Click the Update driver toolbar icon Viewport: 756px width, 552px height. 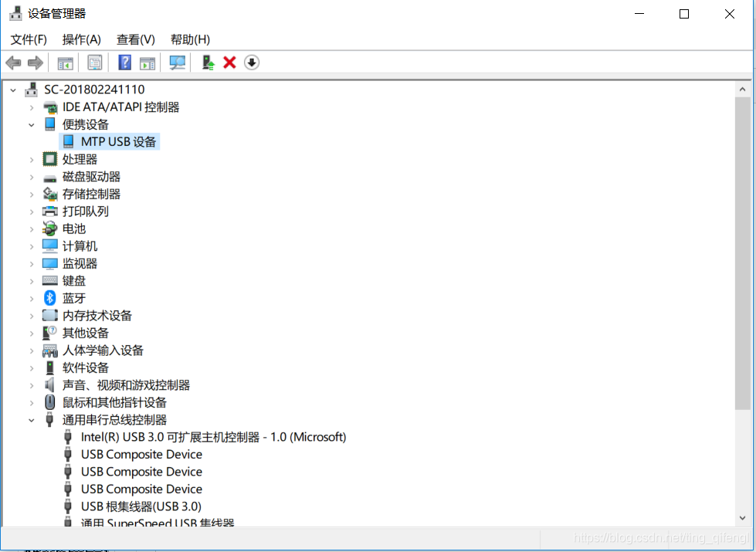208,63
